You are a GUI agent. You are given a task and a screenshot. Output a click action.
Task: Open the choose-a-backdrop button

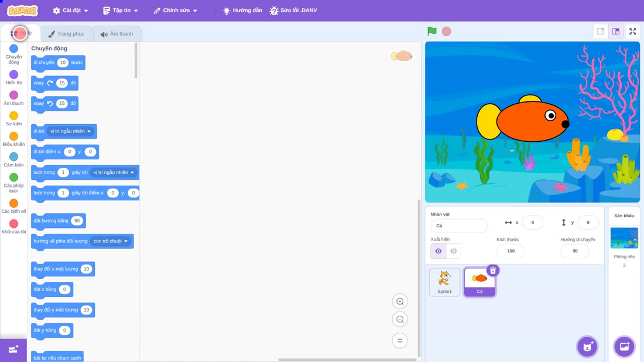pos(624,346)
